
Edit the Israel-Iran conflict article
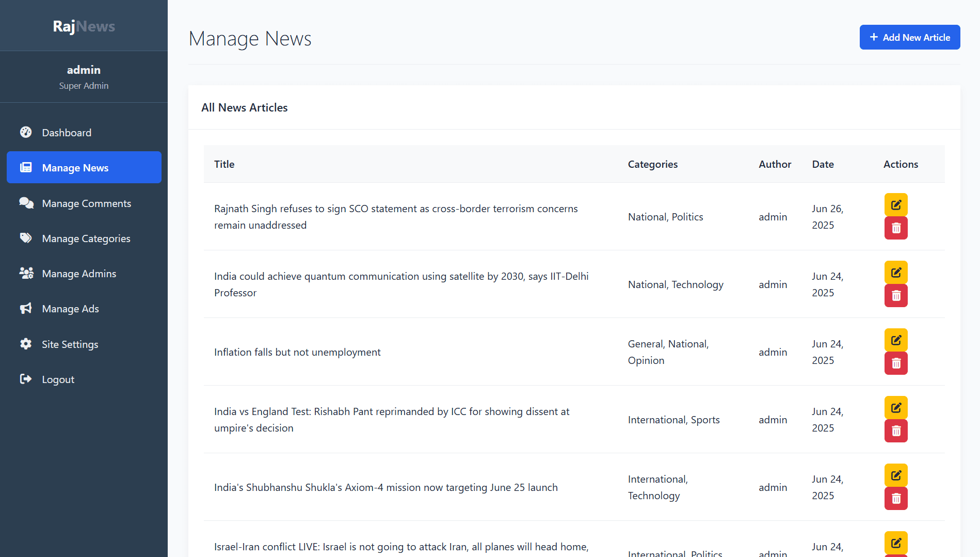896,543
